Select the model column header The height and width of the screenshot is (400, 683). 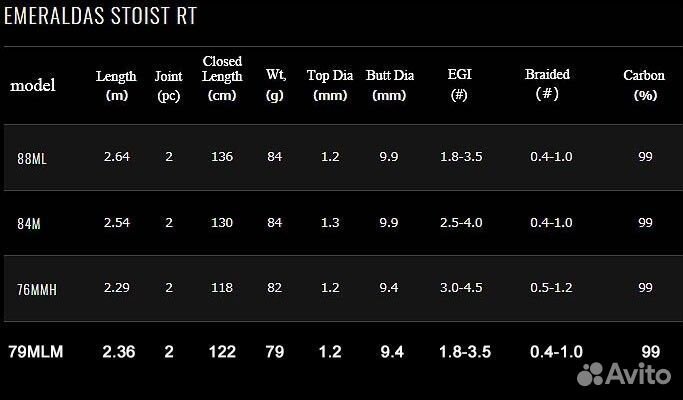coord(33,85)
